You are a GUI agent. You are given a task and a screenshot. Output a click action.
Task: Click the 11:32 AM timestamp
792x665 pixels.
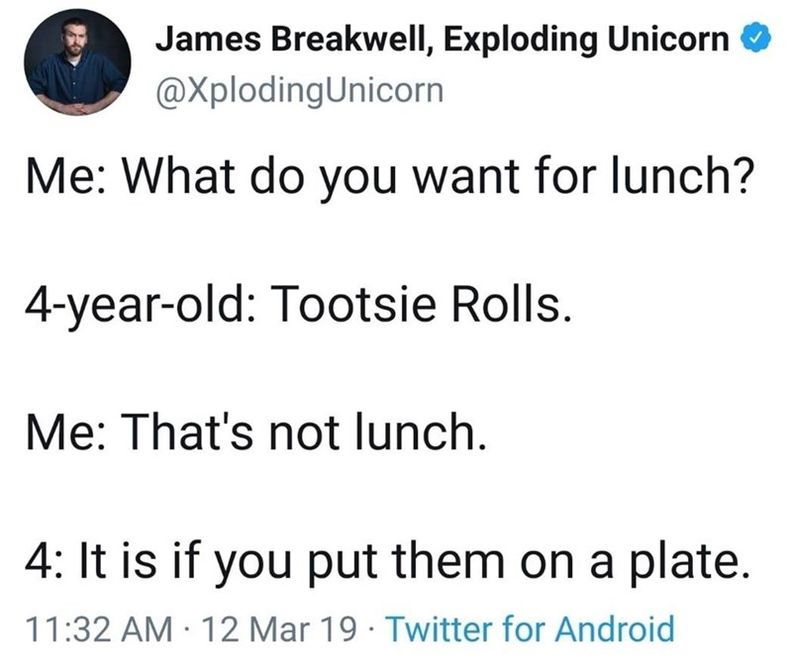[x=100, y=629]
